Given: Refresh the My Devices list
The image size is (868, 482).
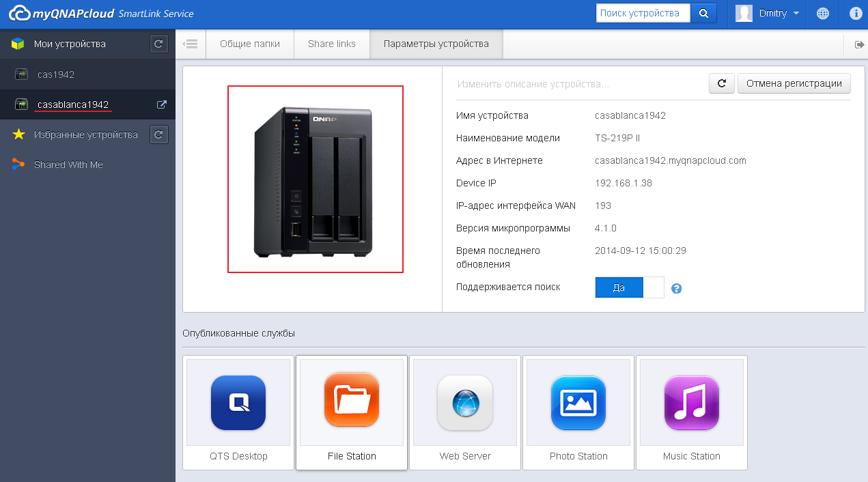Looking at the screenshot, I should coord(158,44).
